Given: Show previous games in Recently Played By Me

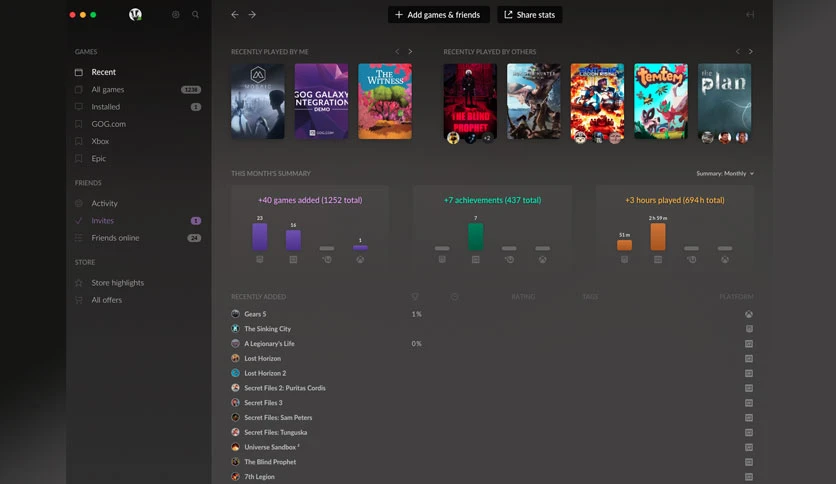Looking at the screenshot, I should [x=397, y=52].
